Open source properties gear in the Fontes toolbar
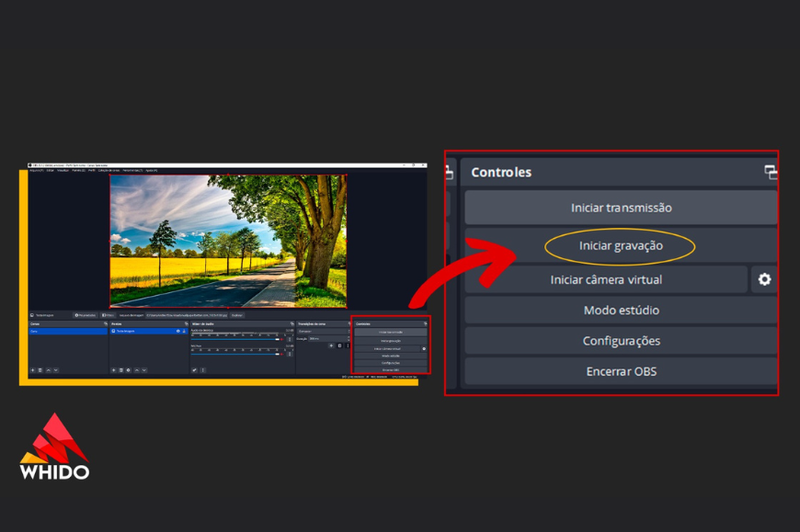Screen dimensions: 800x532 (128, 370)
